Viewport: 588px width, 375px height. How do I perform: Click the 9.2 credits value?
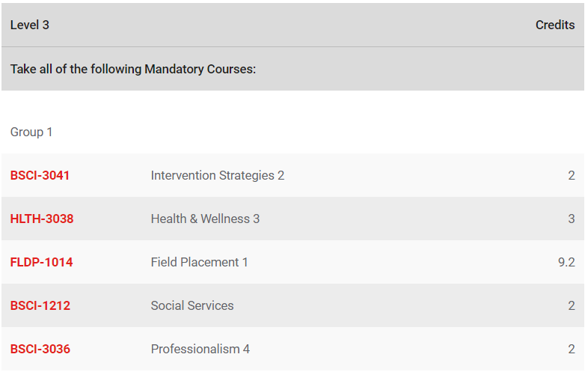point(566,263)
